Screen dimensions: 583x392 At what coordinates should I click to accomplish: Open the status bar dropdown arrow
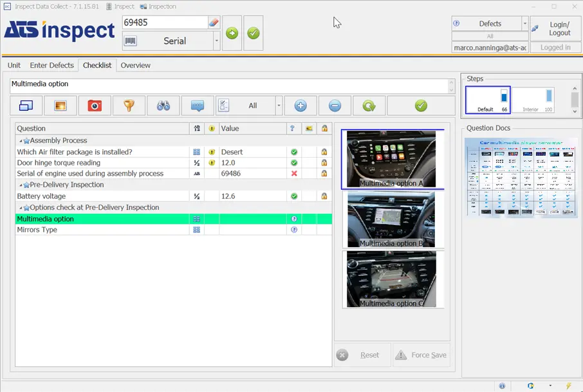550,386
